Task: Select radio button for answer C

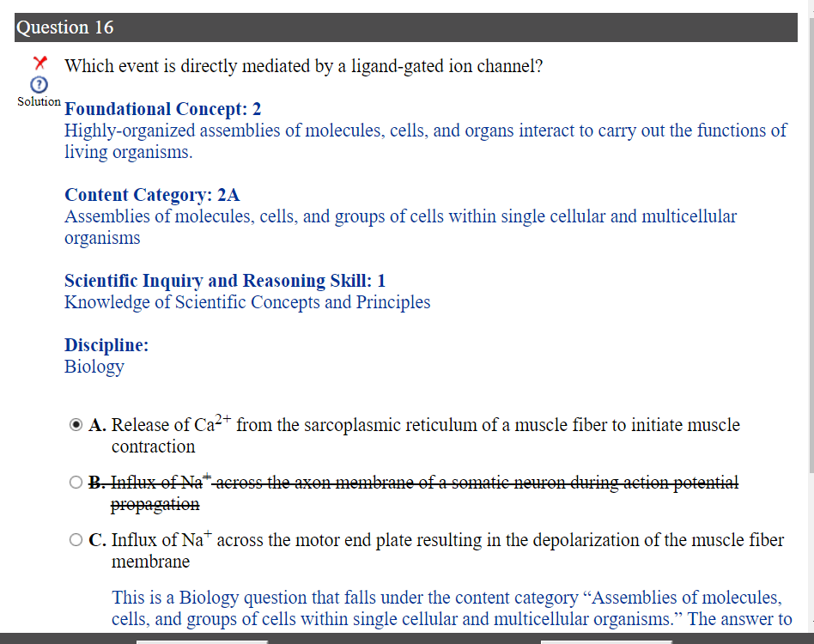Action: click(x=76, y=540)
